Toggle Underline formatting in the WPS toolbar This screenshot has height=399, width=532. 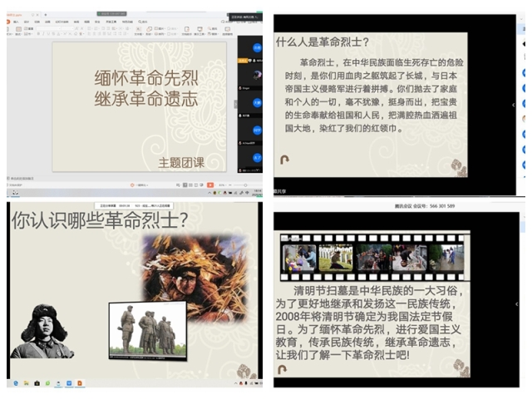point(48,33)
